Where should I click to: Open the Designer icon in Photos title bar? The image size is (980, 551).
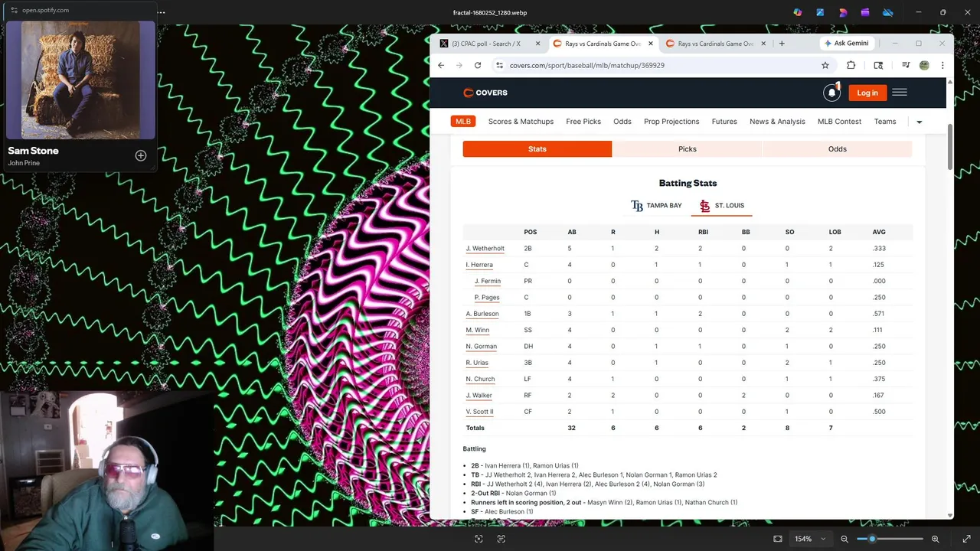[x=843, y=12]
